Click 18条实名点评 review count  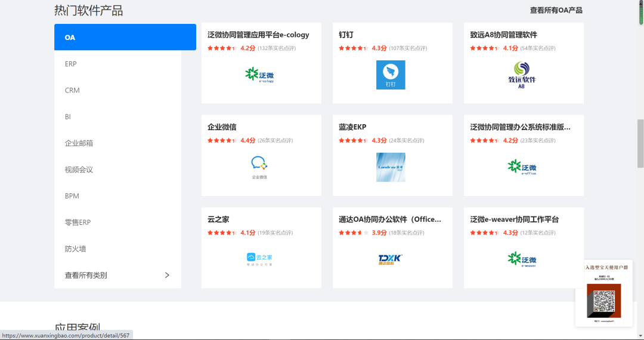pyautogui.click(x=407, y=233)
